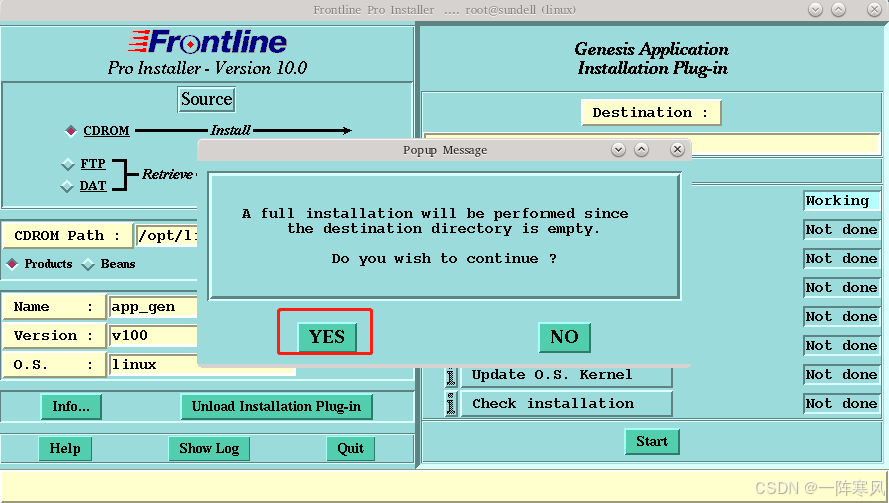Click the Frontline Pro Installer title bar
Screen dimensions: 889x503
(444, 10)
